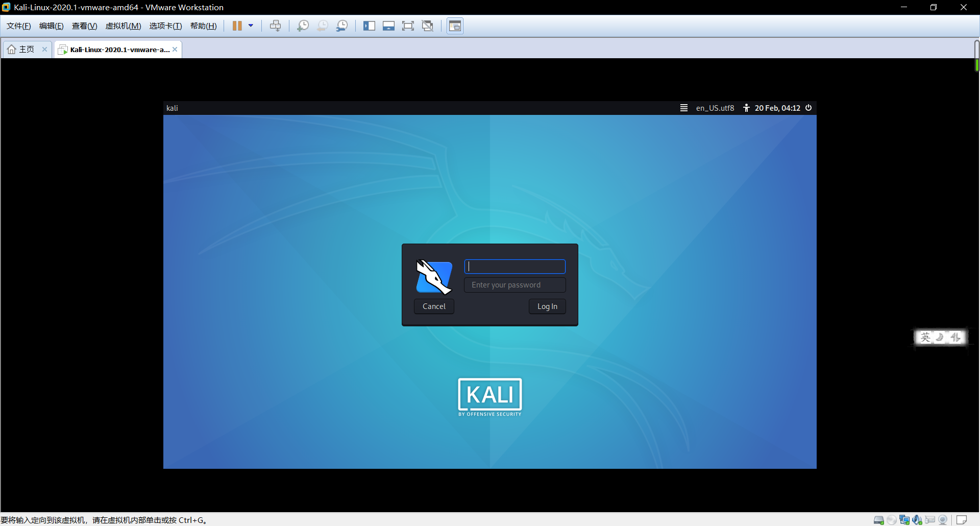
Task: Click the 20 Feb, 04:12 clock
Action: click(777, 108)
